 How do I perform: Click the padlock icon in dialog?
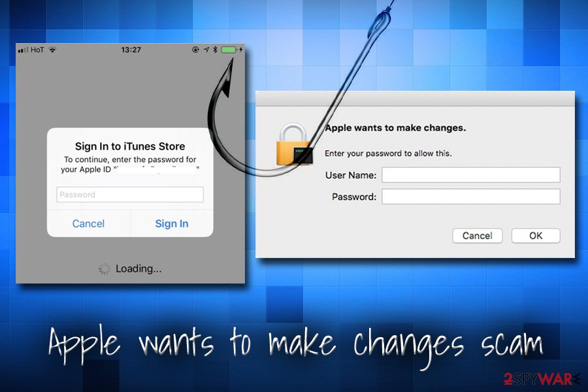click(x=295, y=145)
